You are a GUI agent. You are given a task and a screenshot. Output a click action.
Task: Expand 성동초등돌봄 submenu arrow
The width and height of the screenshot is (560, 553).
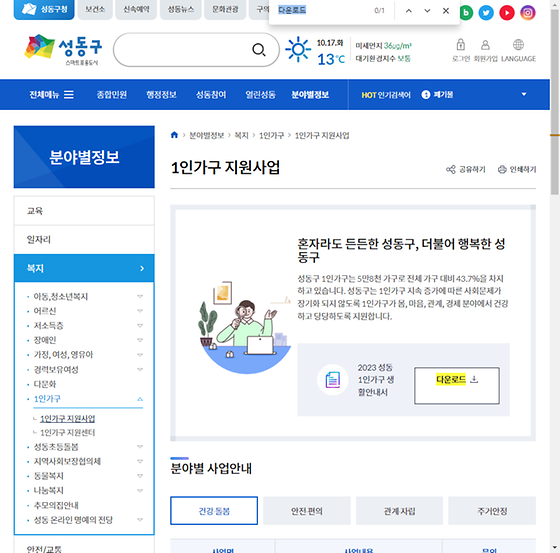(140, 447)
